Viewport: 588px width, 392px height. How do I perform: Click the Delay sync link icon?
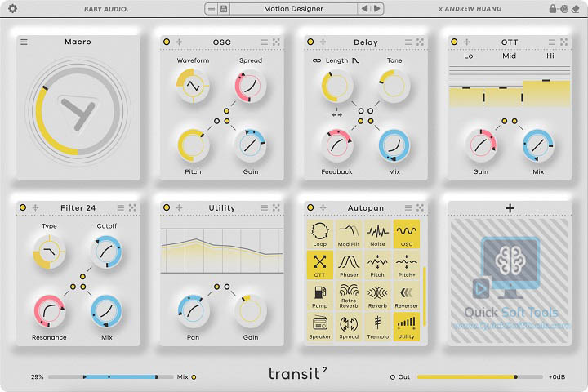pos(317,60)
